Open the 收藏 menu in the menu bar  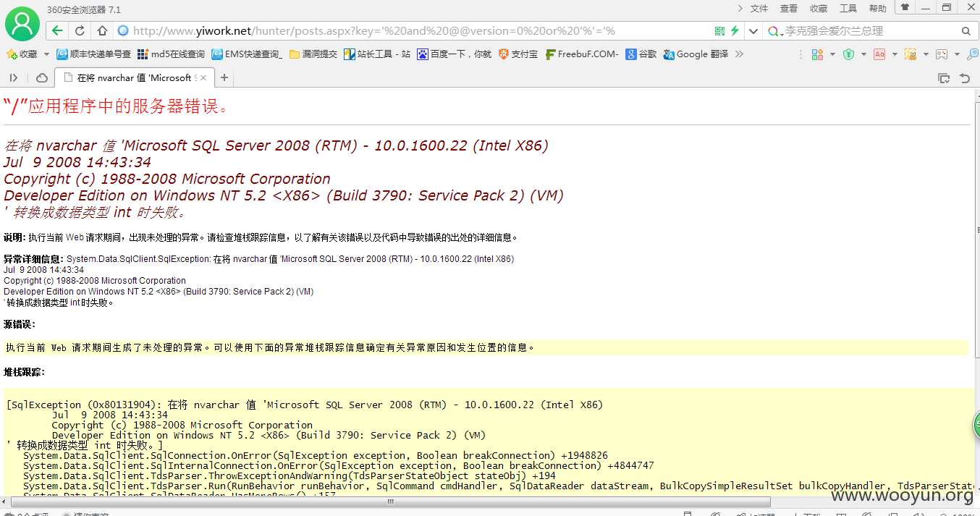tap(819, 8)
